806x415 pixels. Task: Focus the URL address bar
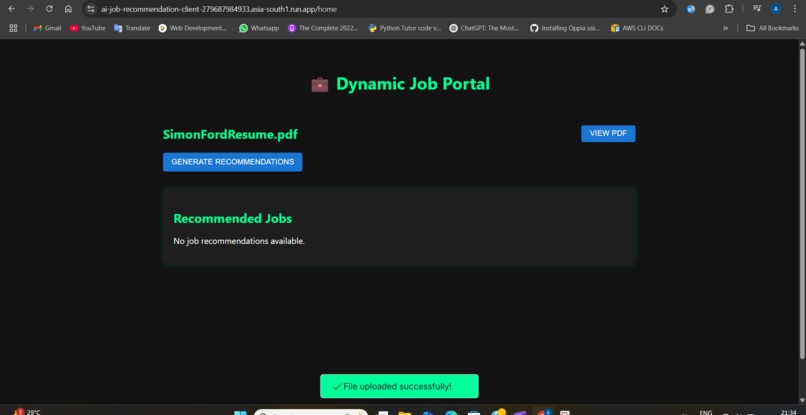pyautogui.click(x=378, y=9)
